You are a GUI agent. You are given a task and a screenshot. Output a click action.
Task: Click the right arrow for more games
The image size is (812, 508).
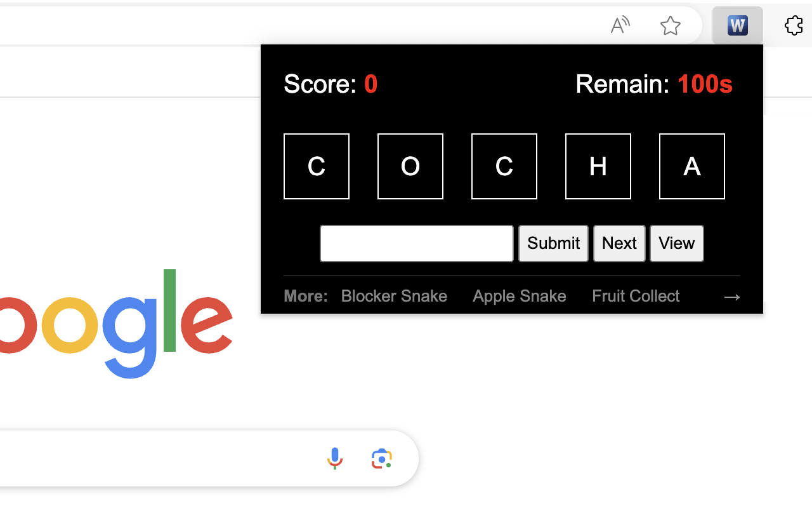[x=731, y=297]
